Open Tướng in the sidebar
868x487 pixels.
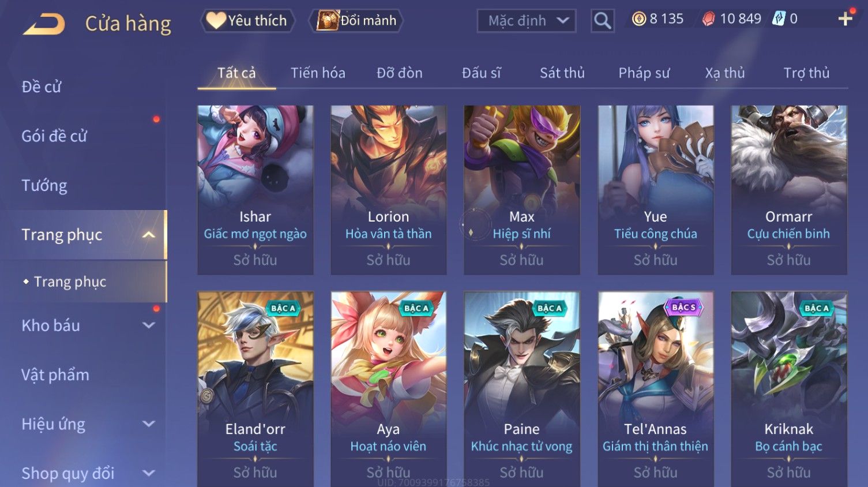tap(44, 186)
